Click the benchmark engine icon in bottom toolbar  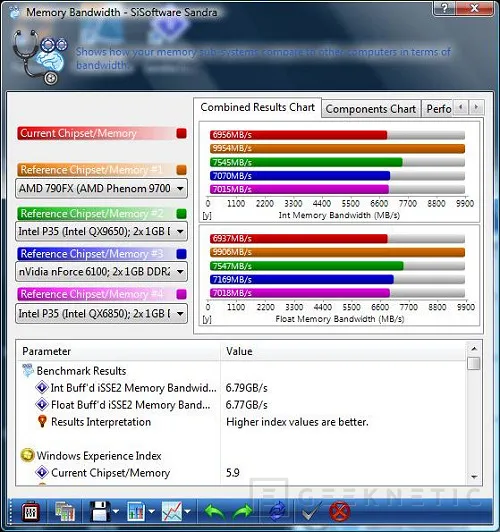point(30,511)
